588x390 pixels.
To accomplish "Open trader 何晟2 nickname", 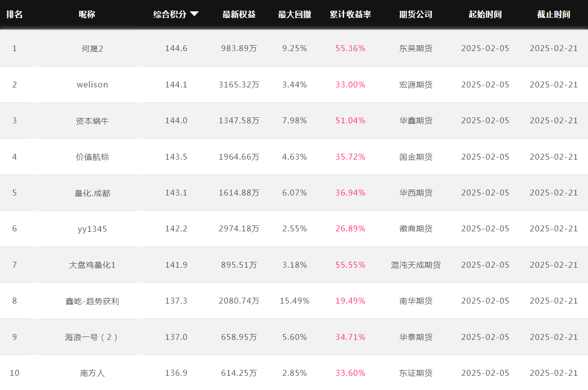I will 92,49.
